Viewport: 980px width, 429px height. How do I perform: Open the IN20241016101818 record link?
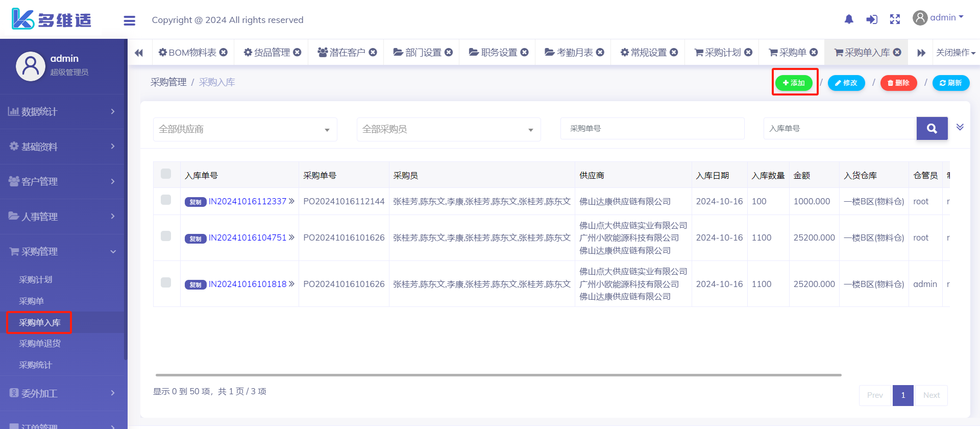click(248, 284)
